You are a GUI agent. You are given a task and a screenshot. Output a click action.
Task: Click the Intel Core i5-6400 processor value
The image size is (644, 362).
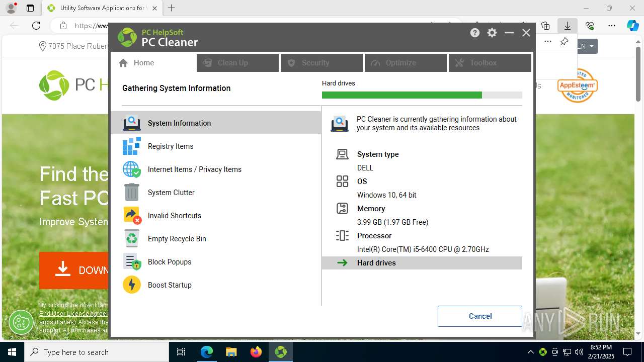click(423, 249)
